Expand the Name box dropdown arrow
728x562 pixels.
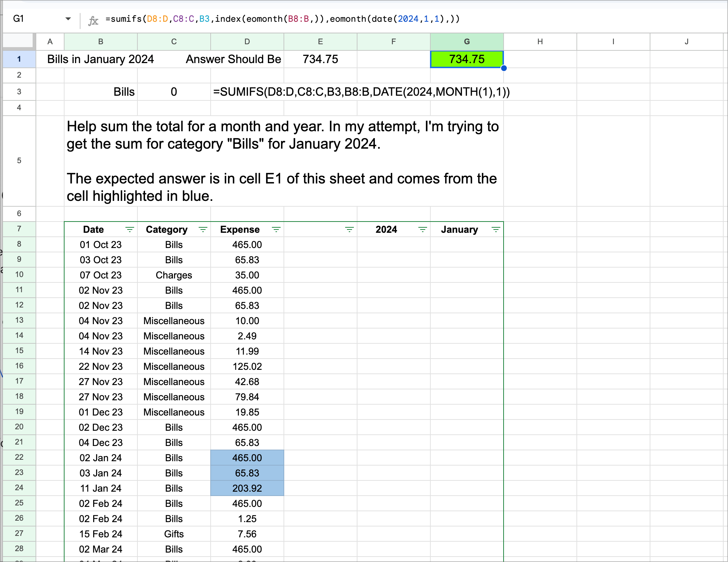(68, 19)
